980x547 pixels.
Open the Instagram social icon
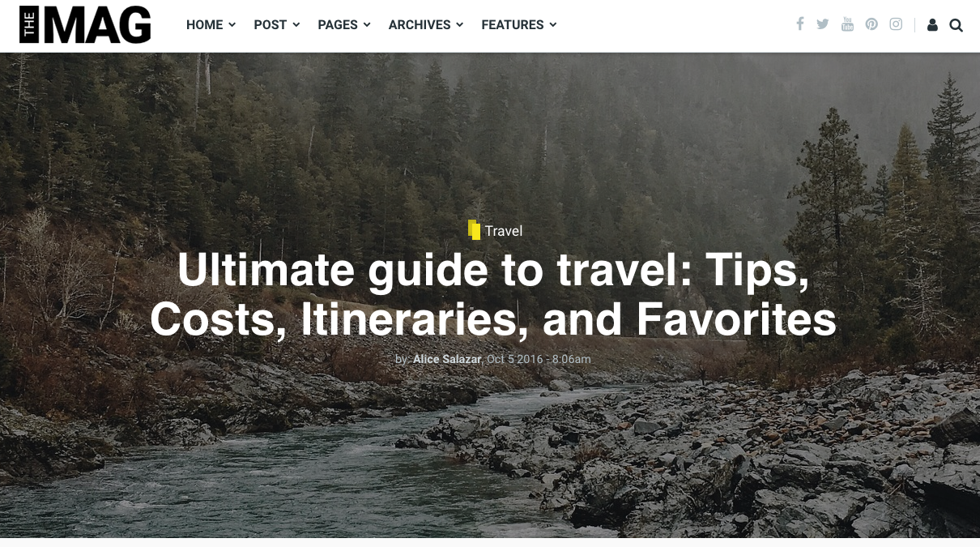click(896, 24)
